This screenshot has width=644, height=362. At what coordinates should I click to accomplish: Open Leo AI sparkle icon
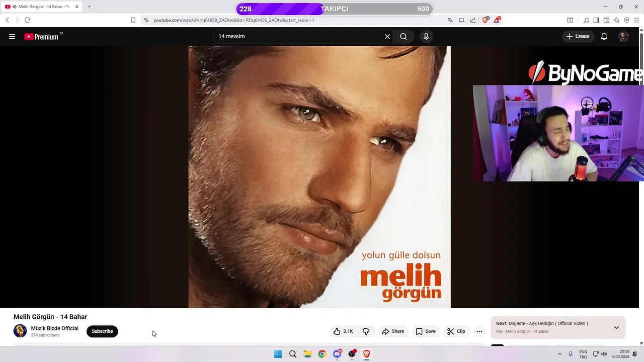coord(616,20)
